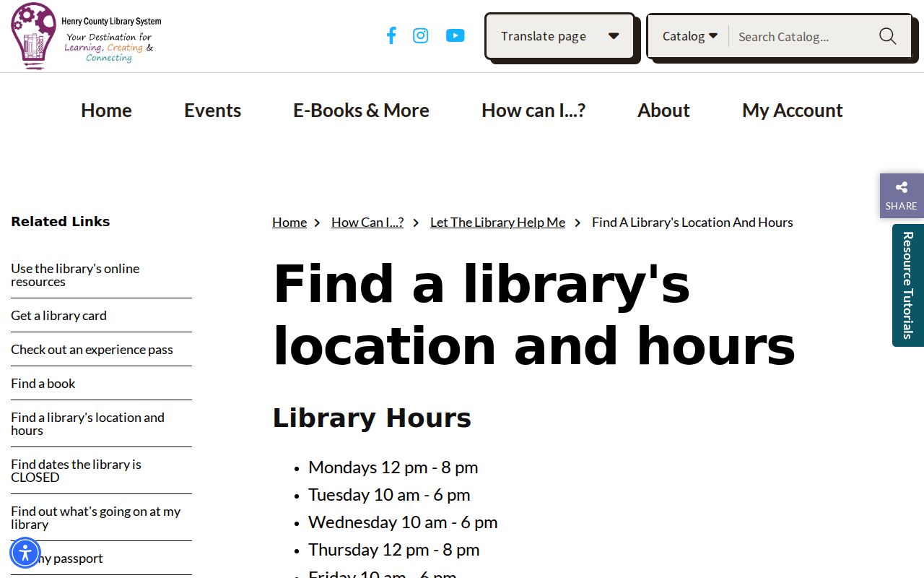Open the library's Facebook page icon

(x=391, y=35)
